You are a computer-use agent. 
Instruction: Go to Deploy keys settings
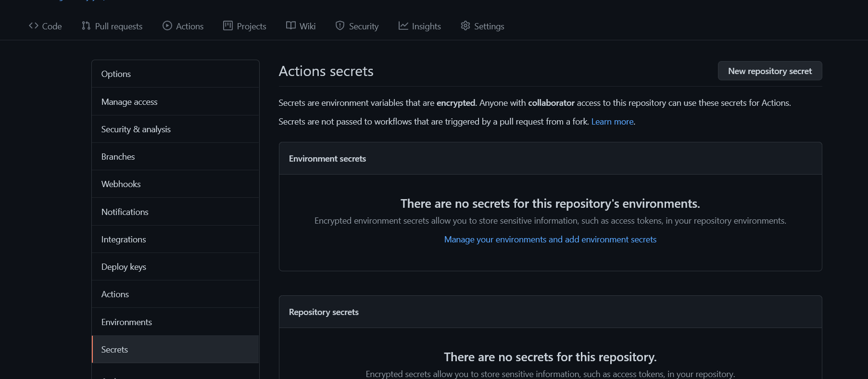tap(176, 266)
